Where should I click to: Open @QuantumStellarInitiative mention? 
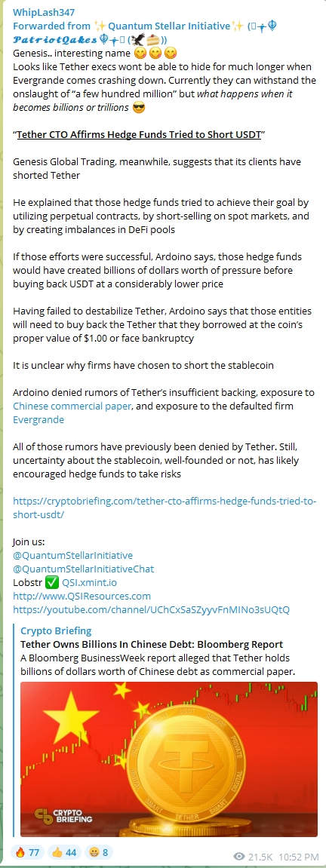[x=72, y=555]
